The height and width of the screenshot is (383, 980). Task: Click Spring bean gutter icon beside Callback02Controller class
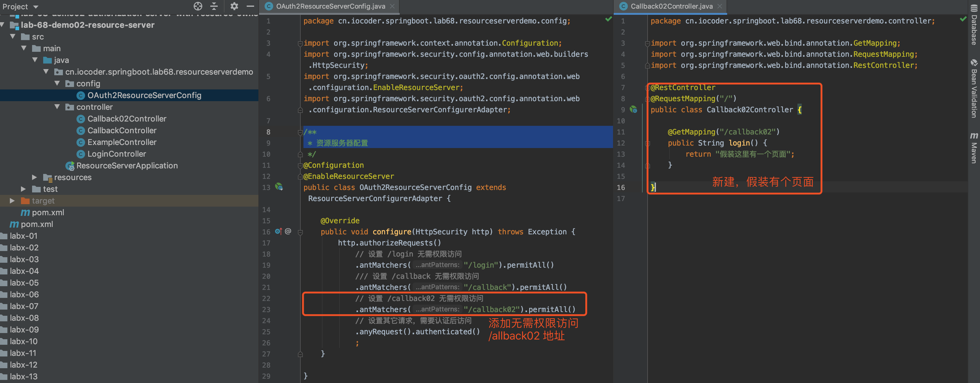tap(633, 109)
